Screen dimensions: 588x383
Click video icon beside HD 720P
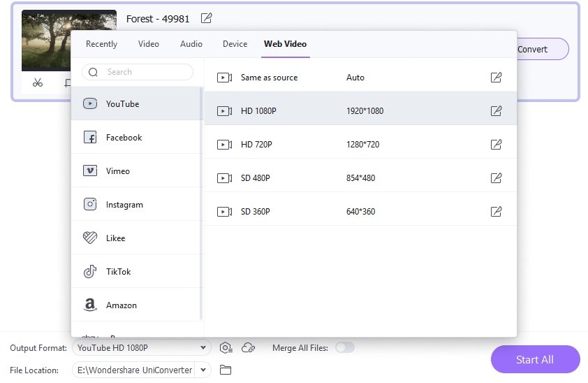[x=225, y=145]
